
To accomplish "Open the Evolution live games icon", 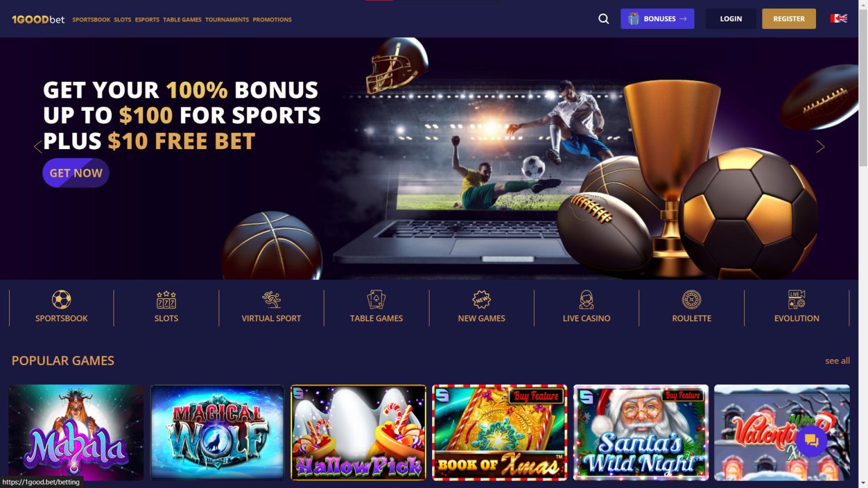I will (x=797, y=299).
